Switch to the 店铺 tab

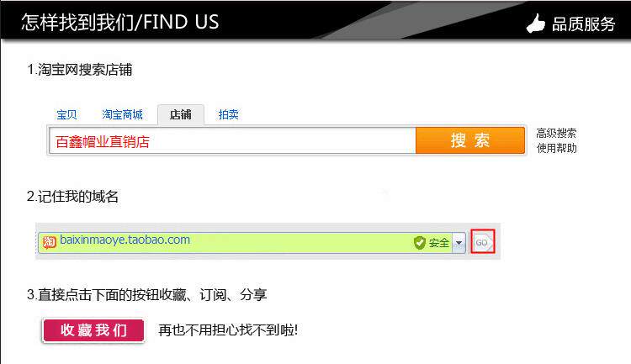point(181,115)
